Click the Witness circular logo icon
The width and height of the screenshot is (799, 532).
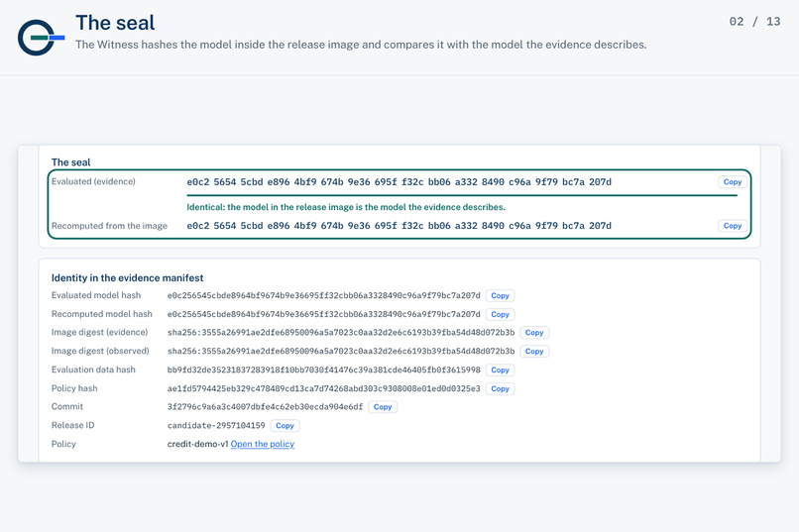point(41,38)
